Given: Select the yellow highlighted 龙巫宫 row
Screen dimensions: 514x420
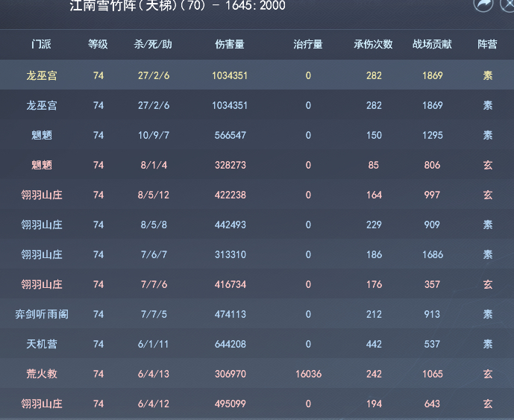Looking at the screenshot, I should coord(257,75).
